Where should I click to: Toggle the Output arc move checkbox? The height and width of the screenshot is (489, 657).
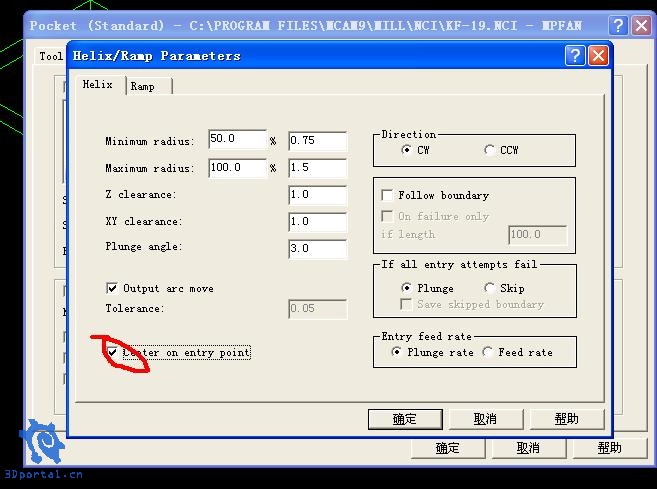tap(112, 288)
